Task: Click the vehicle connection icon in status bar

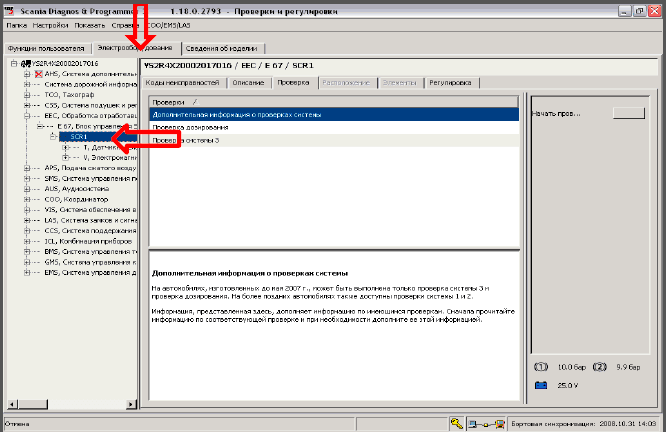Action: [481, 424]
